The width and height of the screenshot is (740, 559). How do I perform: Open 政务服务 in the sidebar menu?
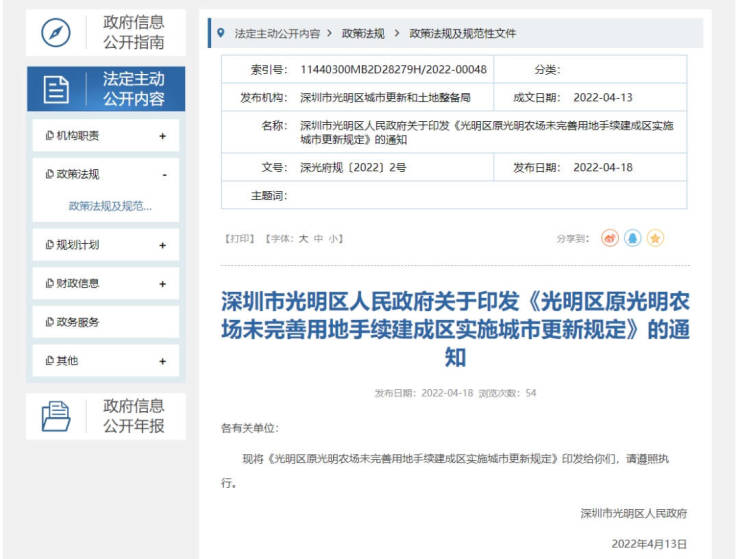tap(78, 322)
